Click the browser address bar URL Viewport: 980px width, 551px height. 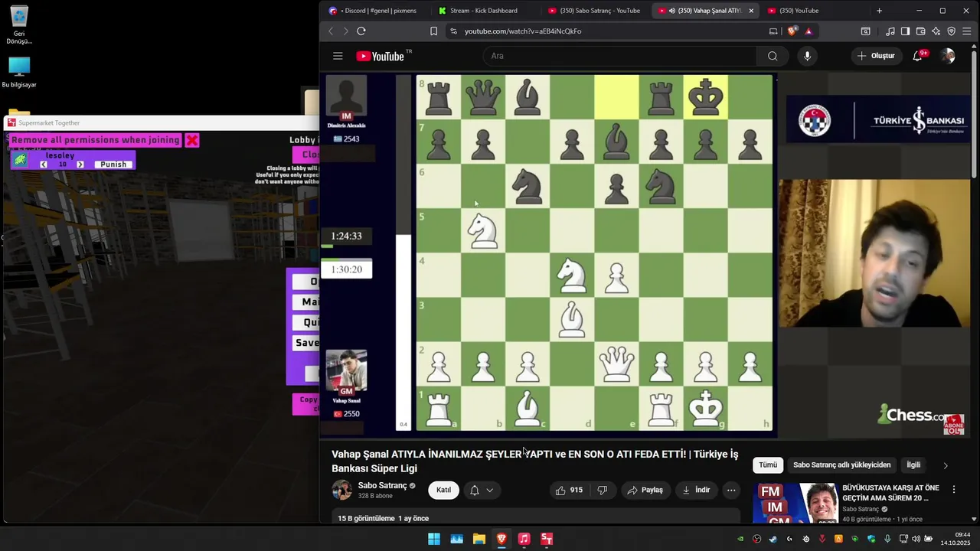click(x=523, y=31)
